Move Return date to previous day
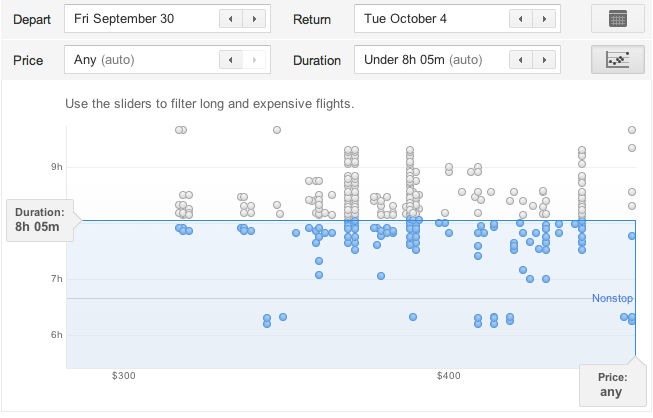Image resolution: width=653 pixels, height=418 pixels. [522, 19]
